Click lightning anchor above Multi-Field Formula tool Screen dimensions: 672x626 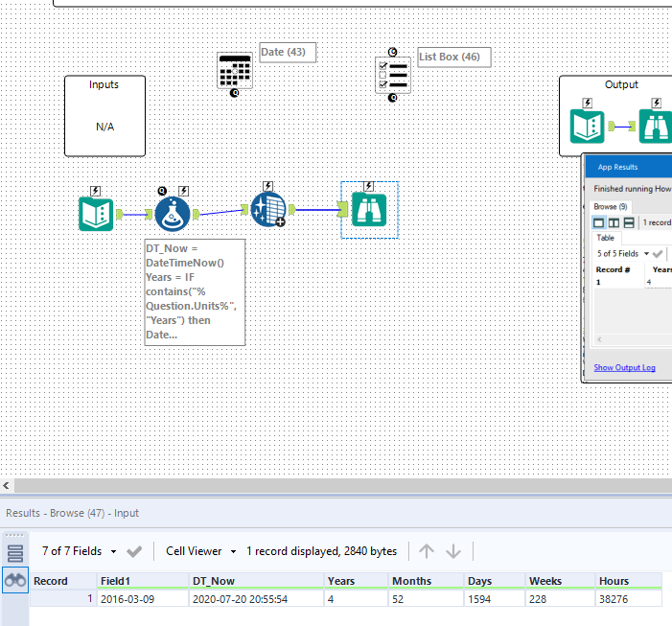pos(267,186)
